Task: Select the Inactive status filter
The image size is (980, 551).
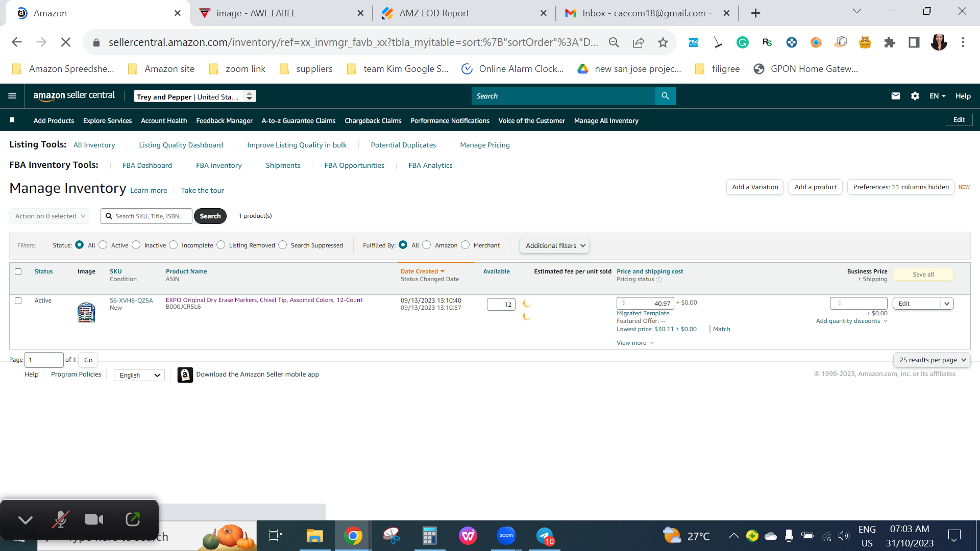Action: (x=136, y=245)
